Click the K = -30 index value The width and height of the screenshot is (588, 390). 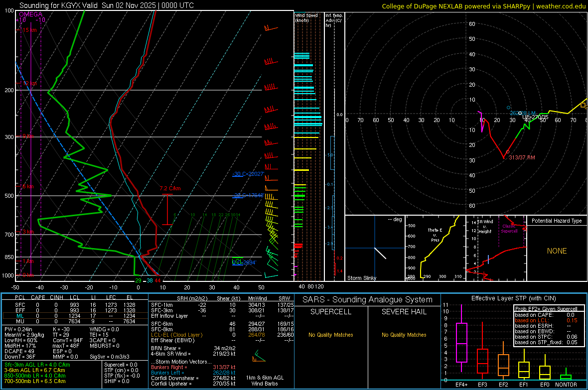coord(61,329)
